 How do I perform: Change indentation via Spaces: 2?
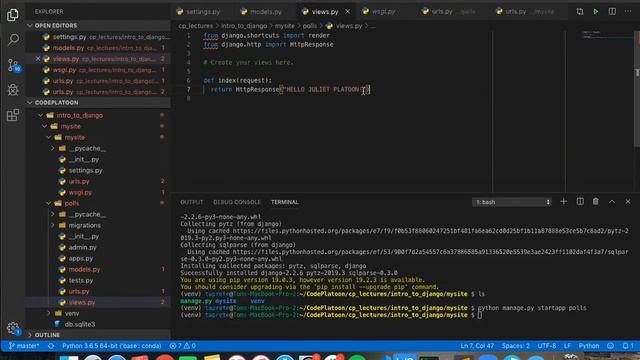[x=516, y=346]
